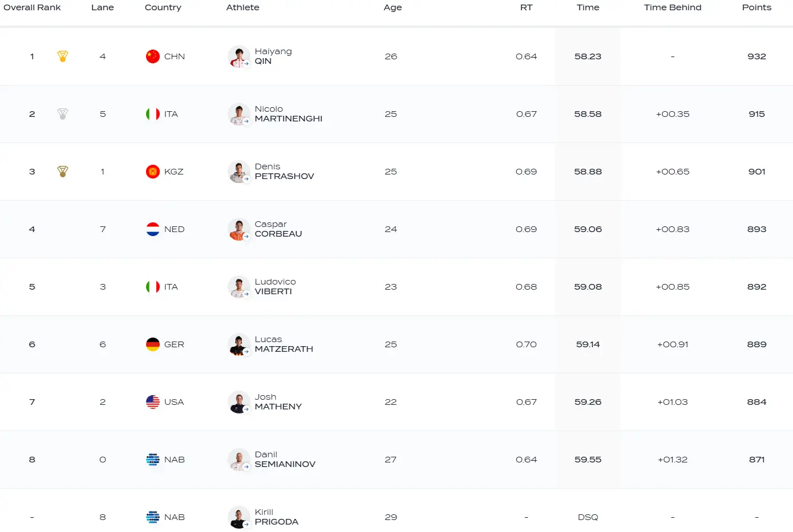Image resolution: width=793 pixels, height=532 pixels.
Task: Click the Kyrgyzstan flag icon
Action: pos(153,172)
